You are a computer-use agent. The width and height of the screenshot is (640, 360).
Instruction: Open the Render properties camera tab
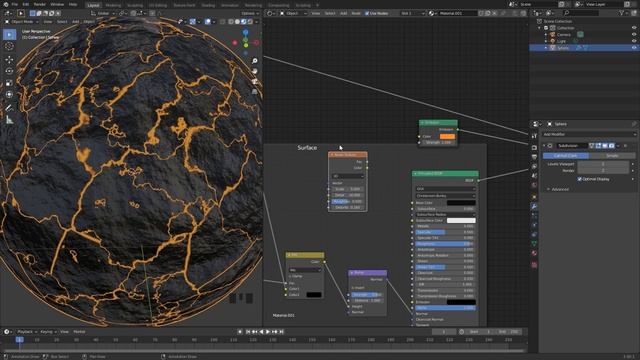534,147
